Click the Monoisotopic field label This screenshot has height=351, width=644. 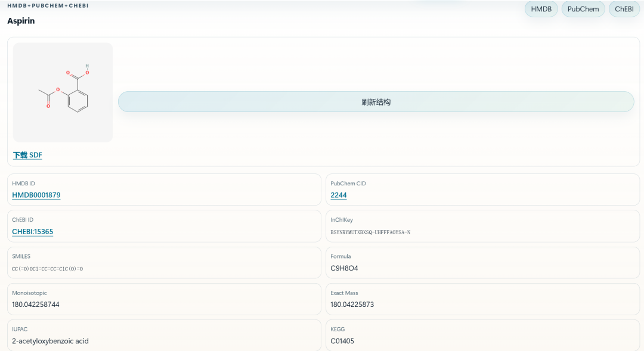(x=29, y=293)
